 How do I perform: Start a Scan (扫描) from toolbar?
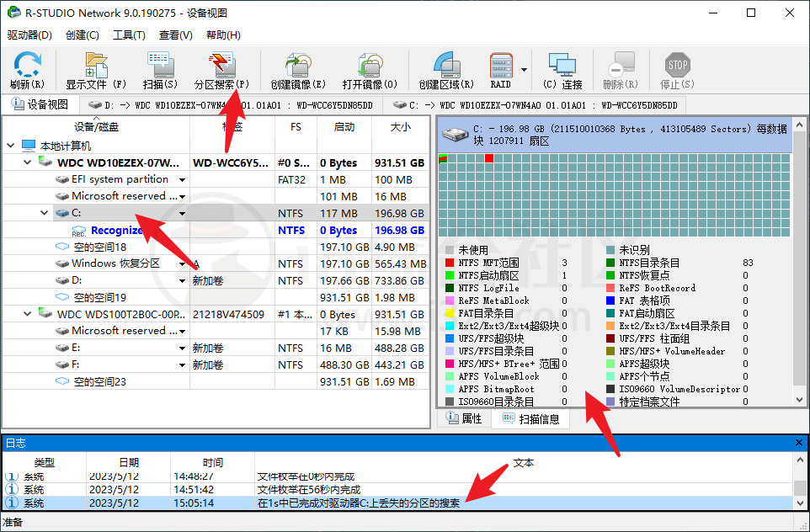[160, 71]
